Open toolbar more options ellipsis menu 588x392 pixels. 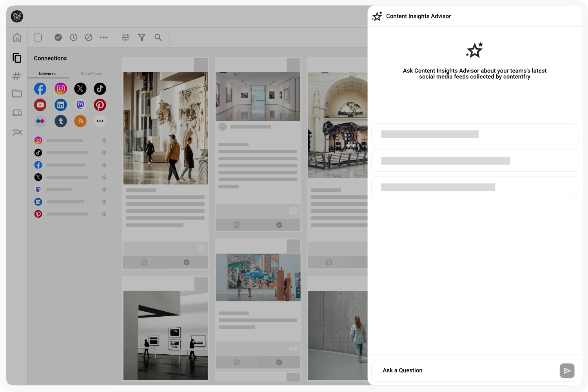pos(103,38)
